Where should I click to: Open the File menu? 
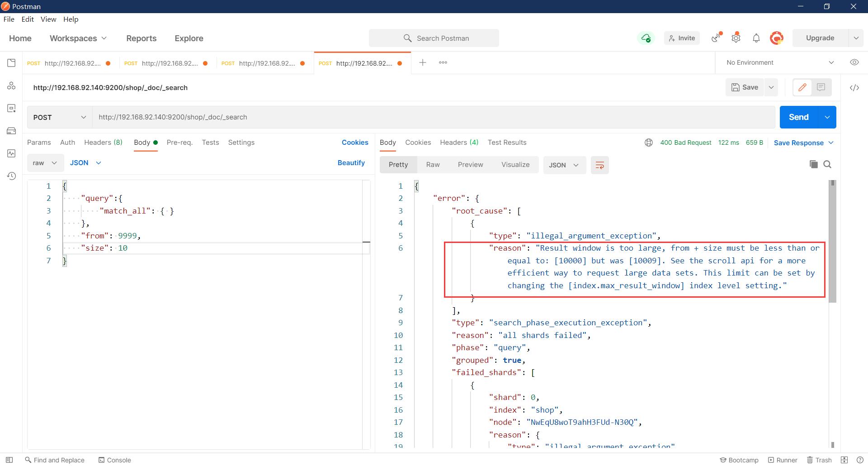point(9,19)
